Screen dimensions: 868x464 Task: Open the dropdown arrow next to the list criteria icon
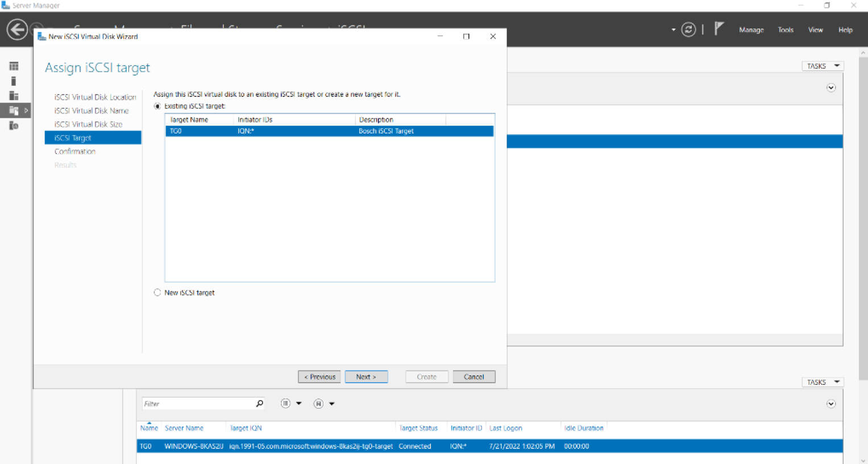pyautogui.click(x=299, y=404)
